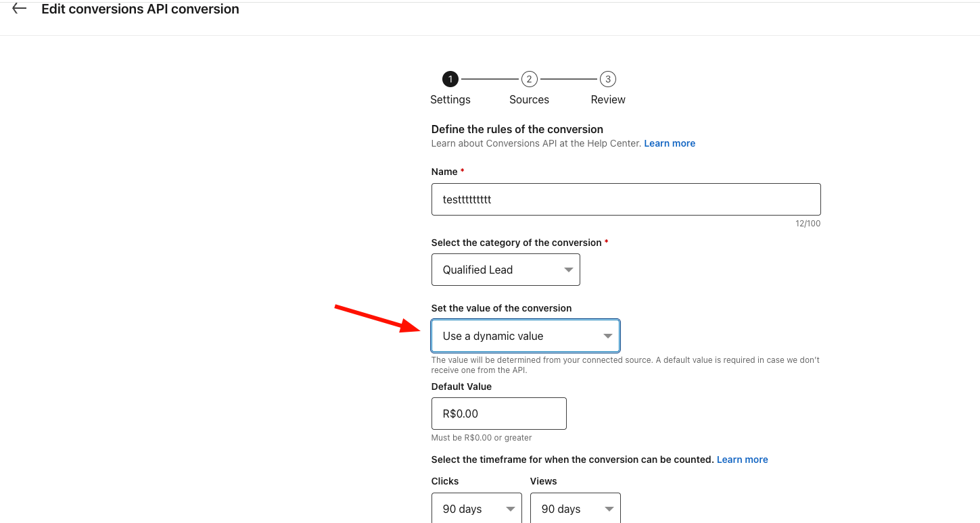The image size is (980, 523).
Task: Expand the Views 90 days dropdown
Action: (575, 509)
